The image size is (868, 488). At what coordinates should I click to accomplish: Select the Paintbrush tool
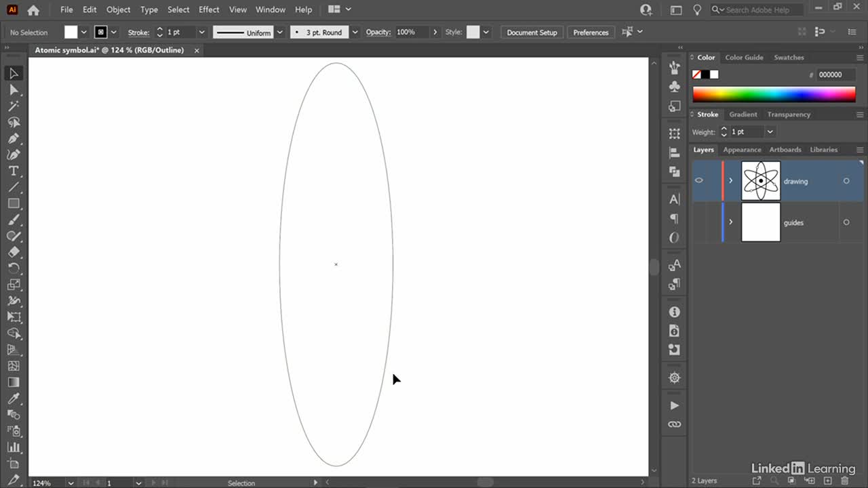14,220
